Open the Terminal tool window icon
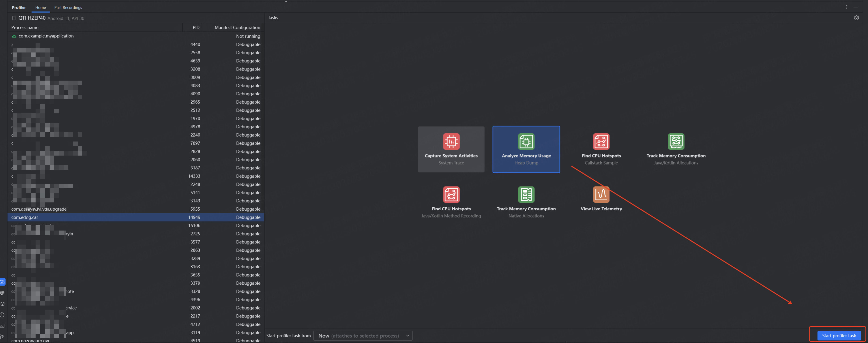Viewport: 868px width, 343px height. [2, 326]
